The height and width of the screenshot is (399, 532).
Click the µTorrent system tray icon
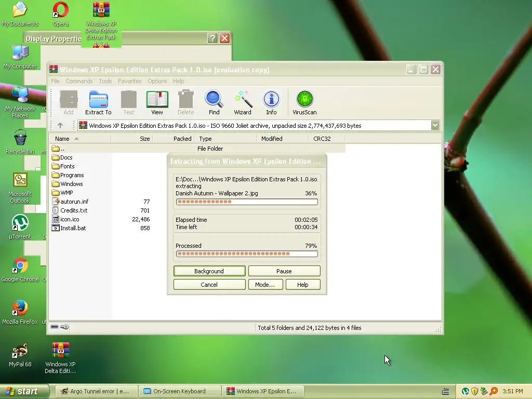(x=465, y=392)
